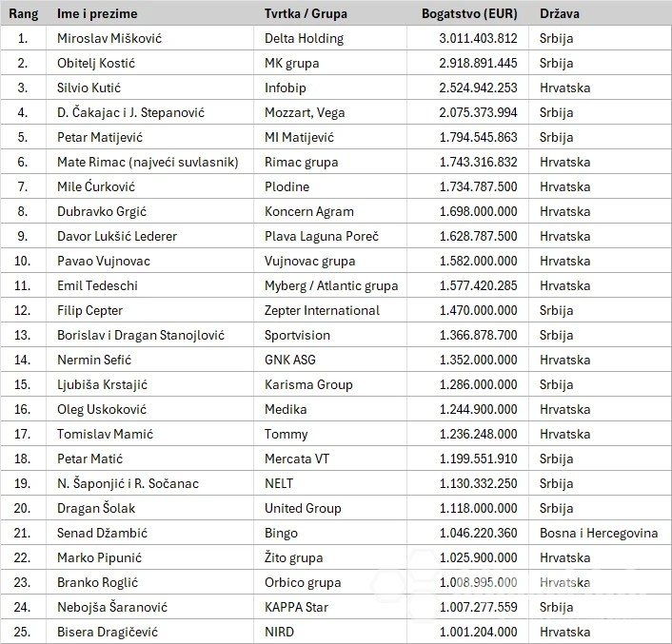Screen dimensions: 672x644
Task: Click the Emil Tedeschi name cell
Action: (x=149, y=286)
